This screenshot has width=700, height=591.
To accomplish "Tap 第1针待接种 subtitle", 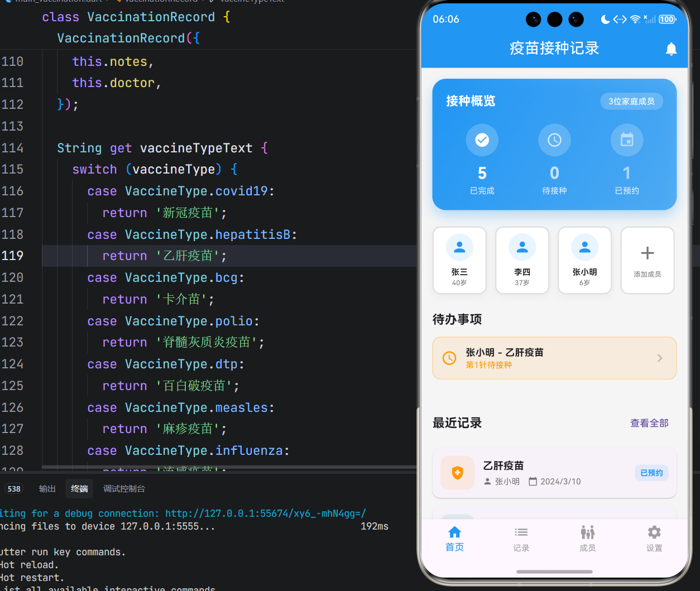I will point(489,364).
